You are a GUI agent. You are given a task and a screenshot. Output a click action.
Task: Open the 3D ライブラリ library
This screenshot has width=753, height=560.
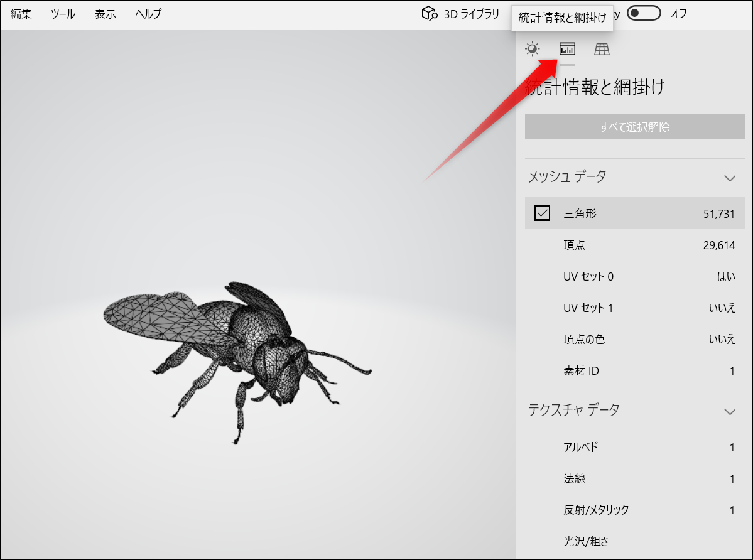460,14
